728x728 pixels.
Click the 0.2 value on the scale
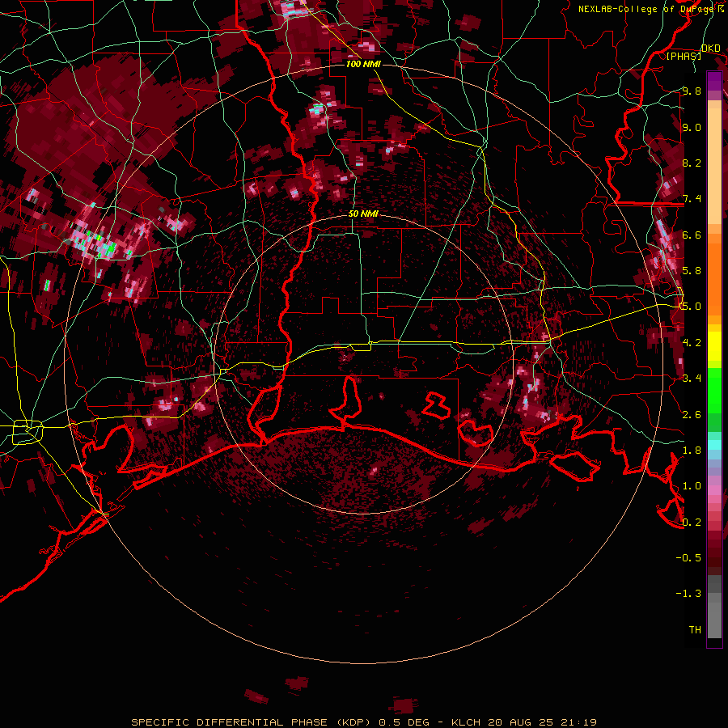click(x=692, y=522)
